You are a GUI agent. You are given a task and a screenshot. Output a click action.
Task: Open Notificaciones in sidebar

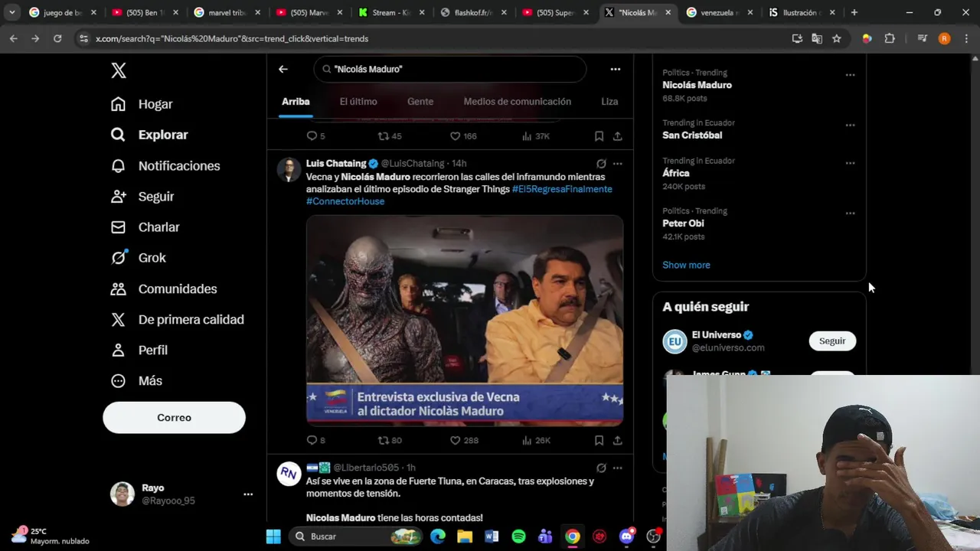pyautogui.click(x=165, y=166)
